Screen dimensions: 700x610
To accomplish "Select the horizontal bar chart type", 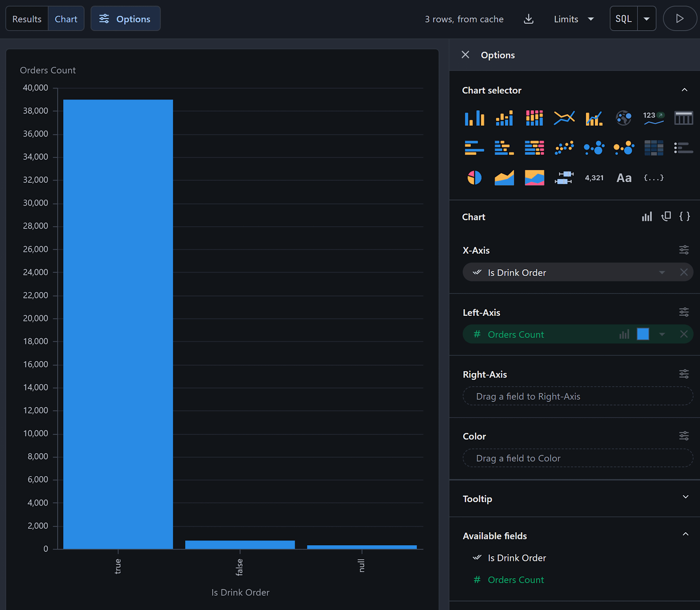I will tap(474, 148).
